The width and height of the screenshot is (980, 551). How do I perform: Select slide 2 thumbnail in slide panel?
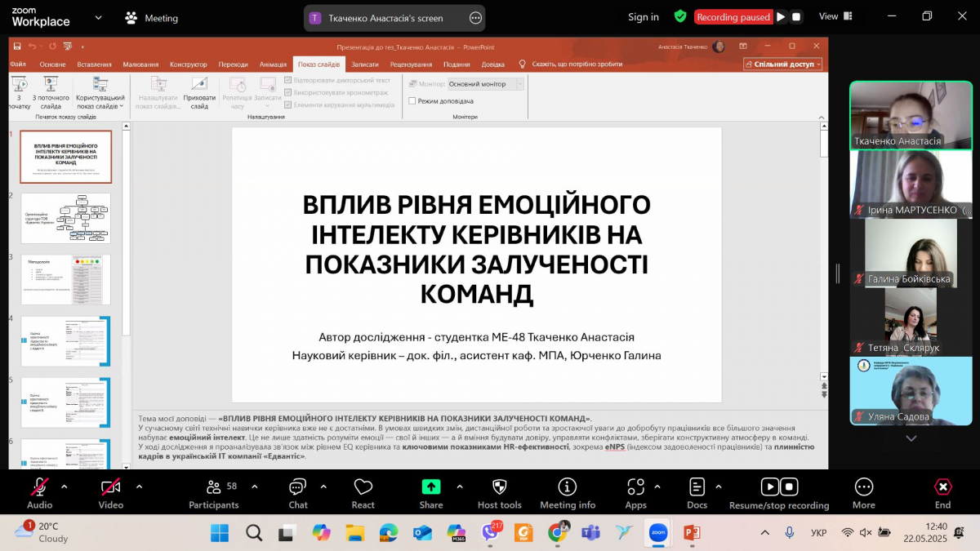click(x=65, y=218)
